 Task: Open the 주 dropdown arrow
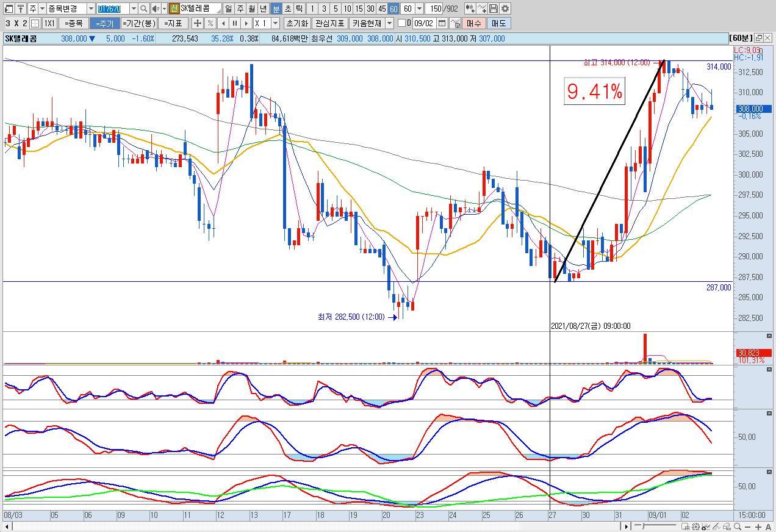point(42,9)
